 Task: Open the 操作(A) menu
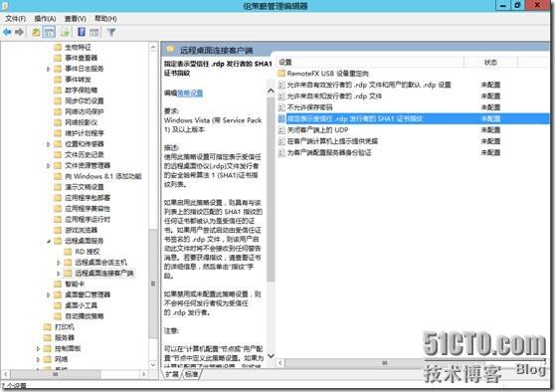pos(45,19)
